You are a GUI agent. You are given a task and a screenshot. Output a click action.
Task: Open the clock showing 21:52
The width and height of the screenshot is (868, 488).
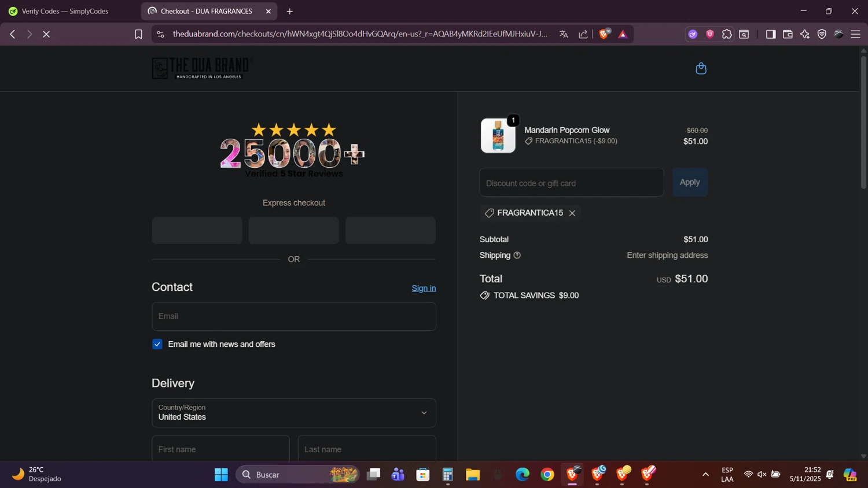click(805, 474)
